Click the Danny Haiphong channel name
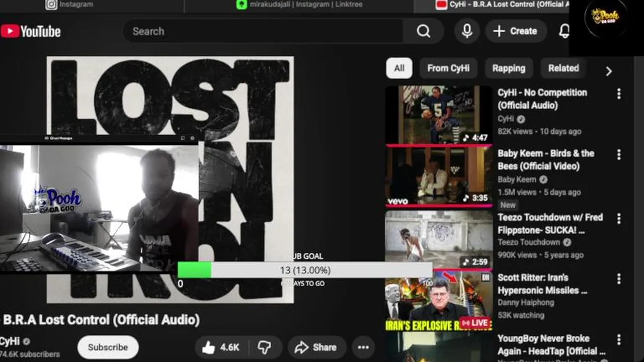This screenshot has height=362, width=644. (x=526, y=303)
